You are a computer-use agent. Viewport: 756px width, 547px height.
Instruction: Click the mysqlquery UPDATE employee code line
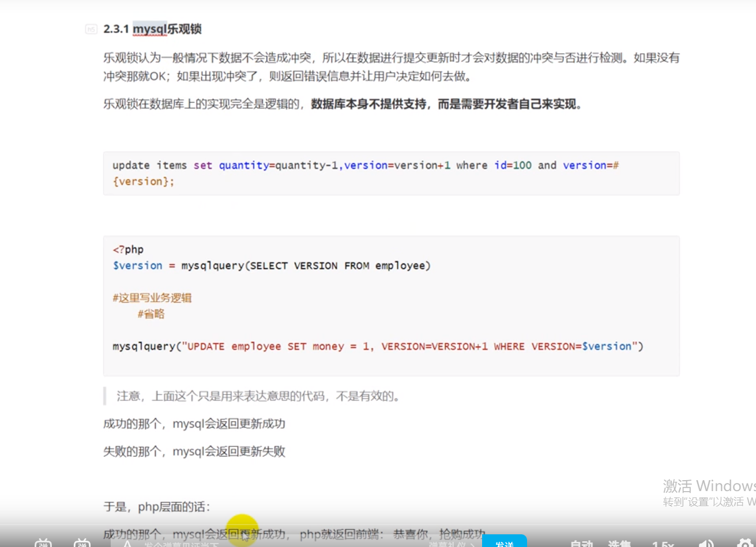click(x=378, y=346)
